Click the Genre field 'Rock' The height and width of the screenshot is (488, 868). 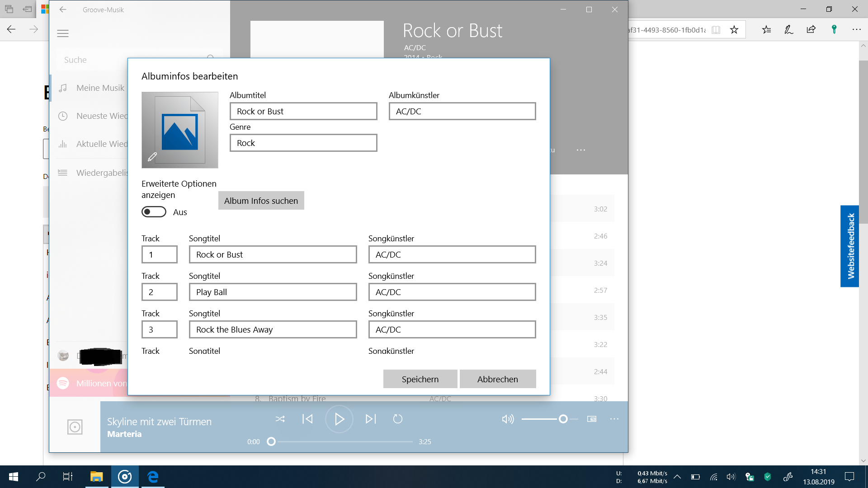tap(303, 143)
